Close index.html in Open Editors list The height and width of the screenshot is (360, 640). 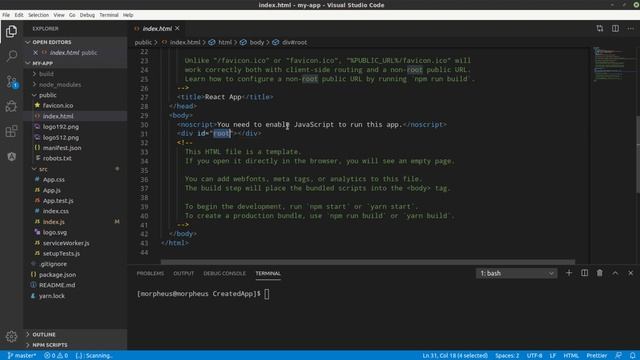[x=36, y=53]
